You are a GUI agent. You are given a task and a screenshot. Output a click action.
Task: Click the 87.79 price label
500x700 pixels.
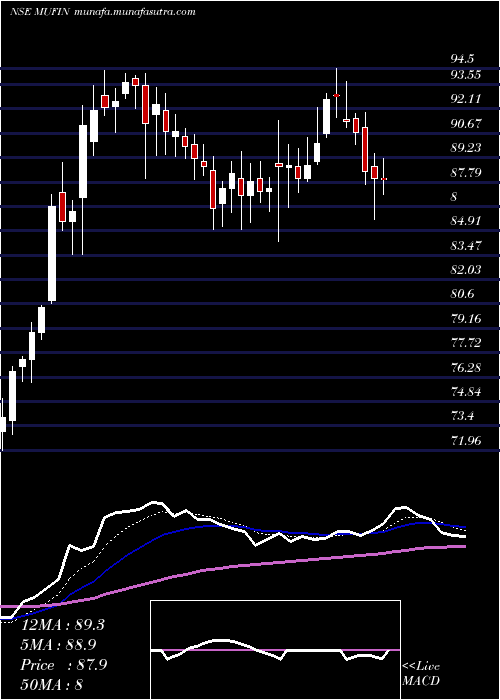point(465,172)
